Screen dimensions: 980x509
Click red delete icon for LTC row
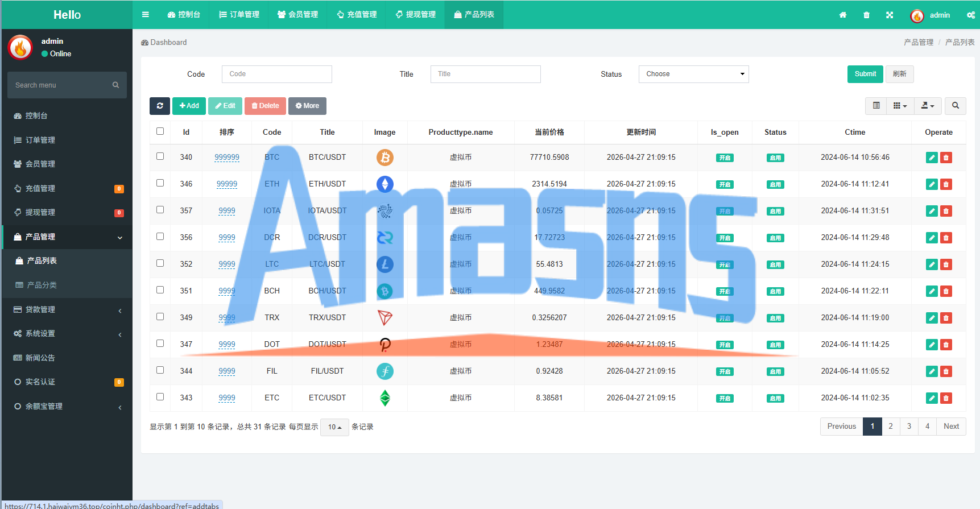(x=946, y=264)
